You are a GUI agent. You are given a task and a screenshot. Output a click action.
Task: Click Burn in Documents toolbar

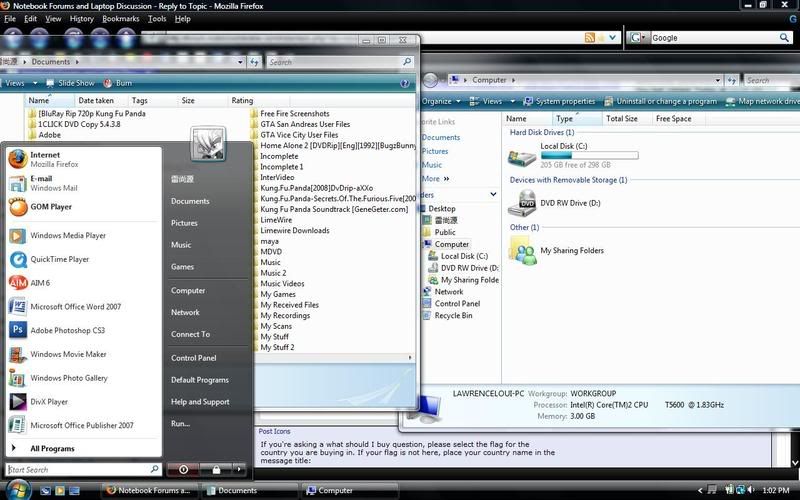(118, 83)
